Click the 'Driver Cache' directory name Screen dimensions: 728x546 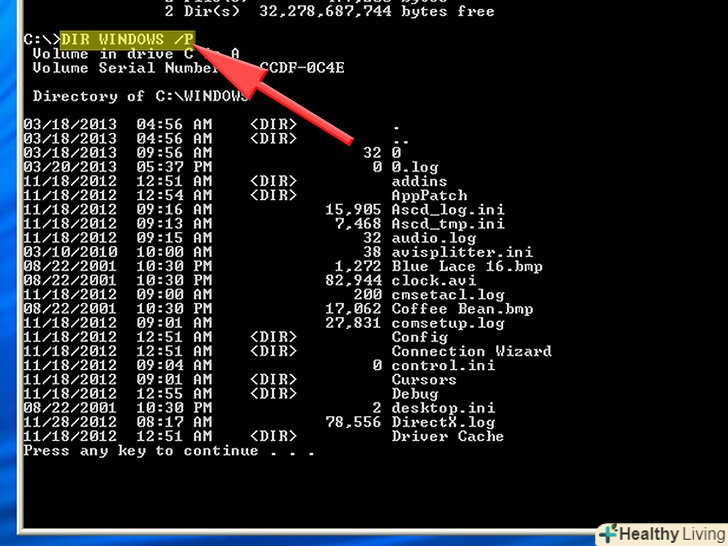448,436
